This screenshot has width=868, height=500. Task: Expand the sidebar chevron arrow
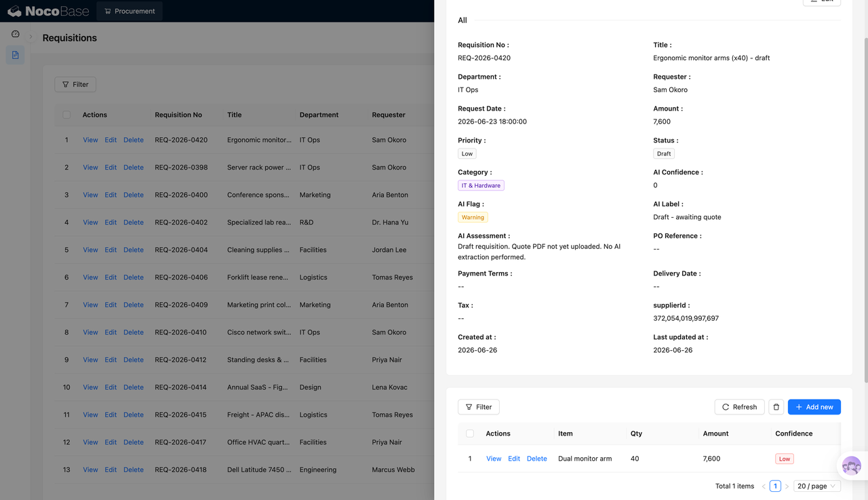pos(31,37)
